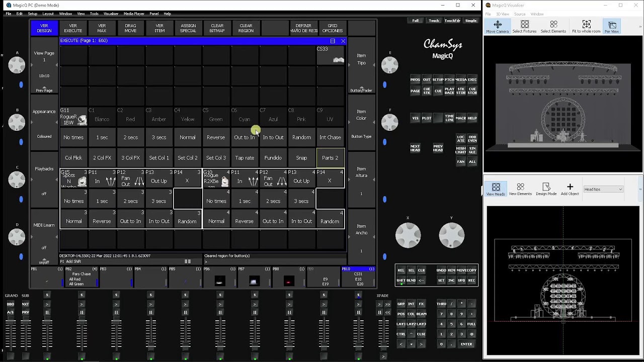Viewport: 644px width, 362px height.
Task: Click Fit to whole room icon
Action: [586, 27]
